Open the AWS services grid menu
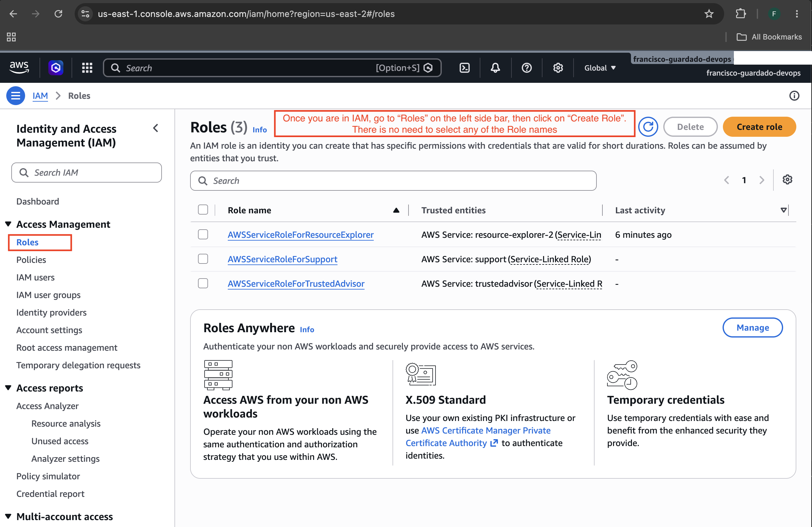Image resolution: width=812 pixels, height=527 pixels. tap(87, 67)
